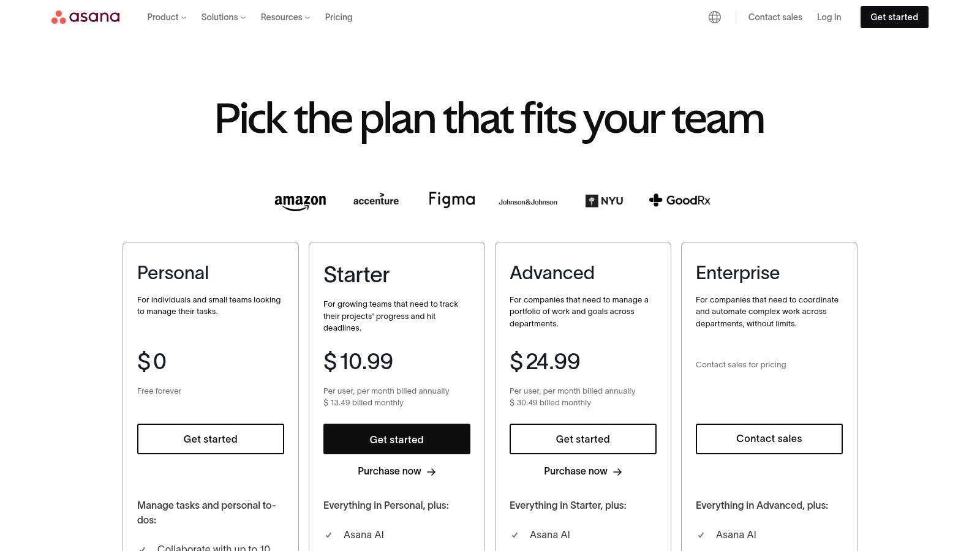Screen dimensions: 980x551
Task: Click the Accenture logo
Action: (x=375, y=200)
